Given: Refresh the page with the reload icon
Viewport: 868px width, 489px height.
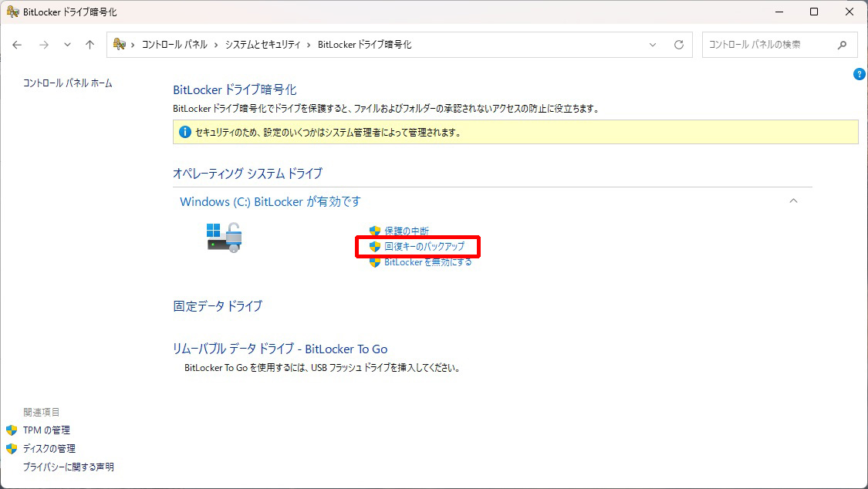Looking at the screenshot, I should coord(679,45).
